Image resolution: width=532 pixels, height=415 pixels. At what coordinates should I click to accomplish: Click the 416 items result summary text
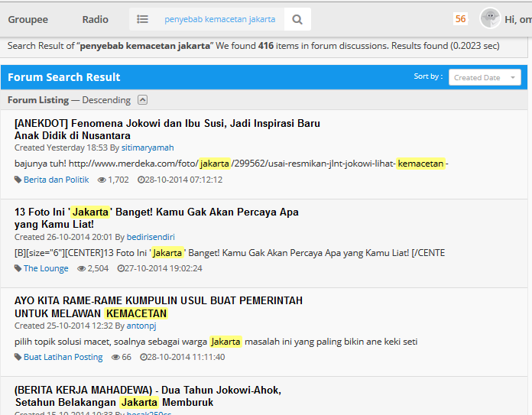point(254,46)
